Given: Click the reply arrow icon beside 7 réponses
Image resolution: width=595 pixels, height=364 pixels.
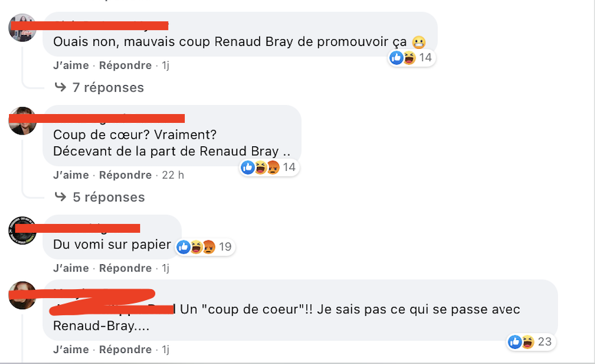Looking at the screenshot, I should point(60,87).
